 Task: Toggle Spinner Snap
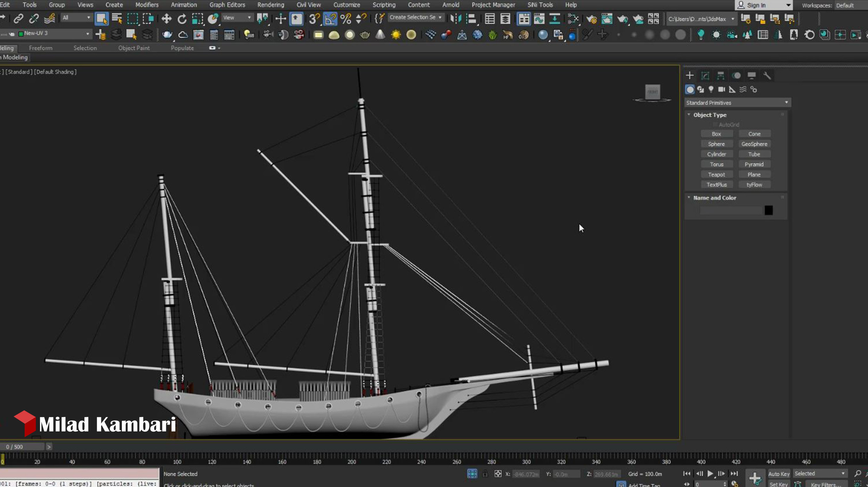click(x=361, y=19)
